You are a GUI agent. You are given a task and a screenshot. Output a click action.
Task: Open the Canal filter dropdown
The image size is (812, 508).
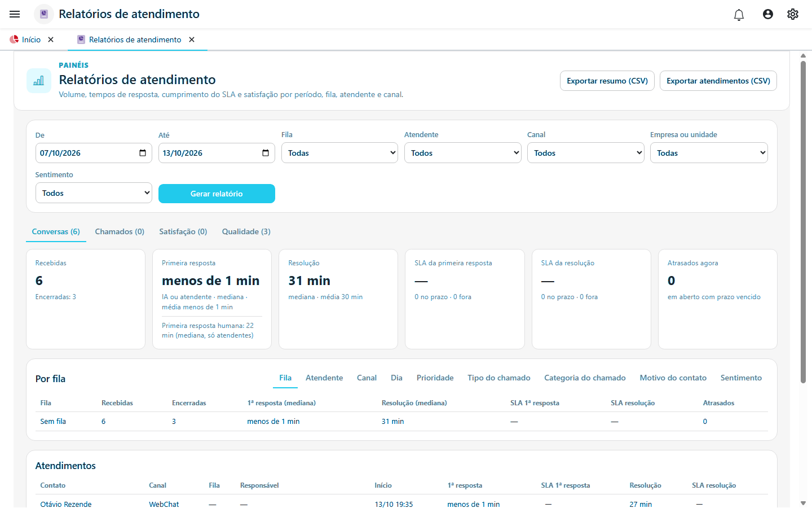click(x=585, y=153)
